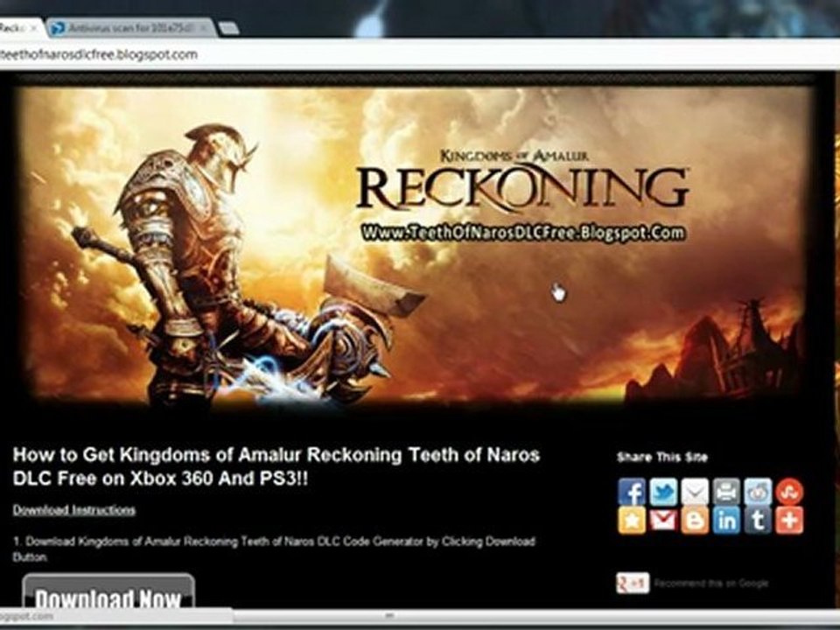Share the site on LinkedIn
Image resolution: width=840 pixels, height=630 pixels.
(726, 521)
